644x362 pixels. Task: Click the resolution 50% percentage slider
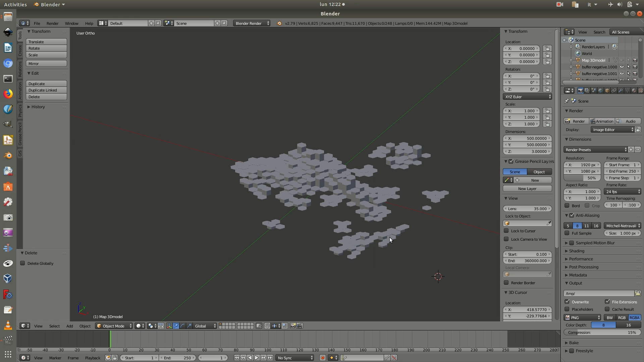(582, 178)
